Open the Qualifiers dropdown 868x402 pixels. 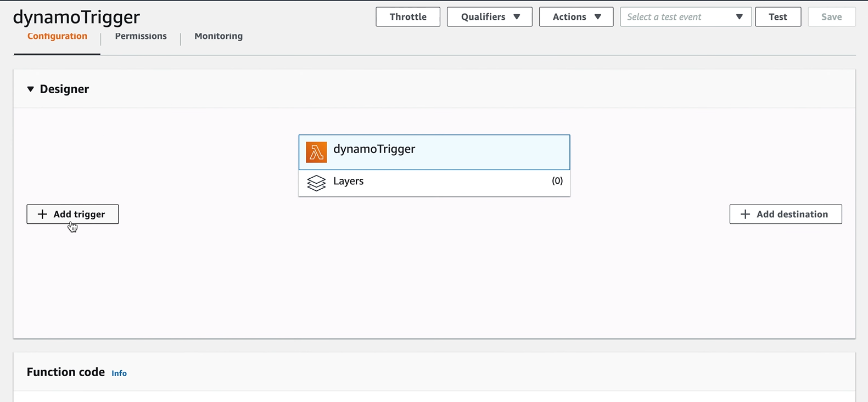click(x=489, y=17)
